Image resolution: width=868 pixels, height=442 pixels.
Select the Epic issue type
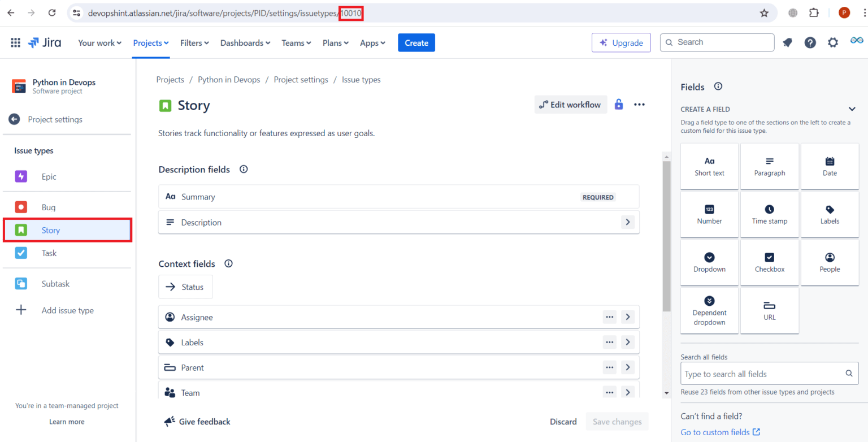[49, 177]
